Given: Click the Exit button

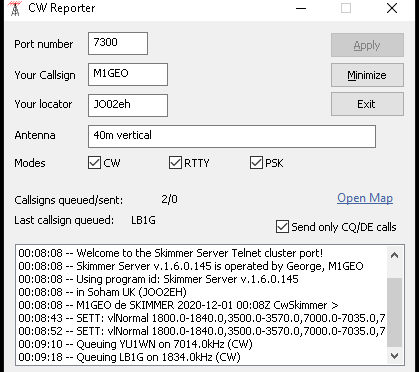Looking at the screenshot, I should 367,104.
